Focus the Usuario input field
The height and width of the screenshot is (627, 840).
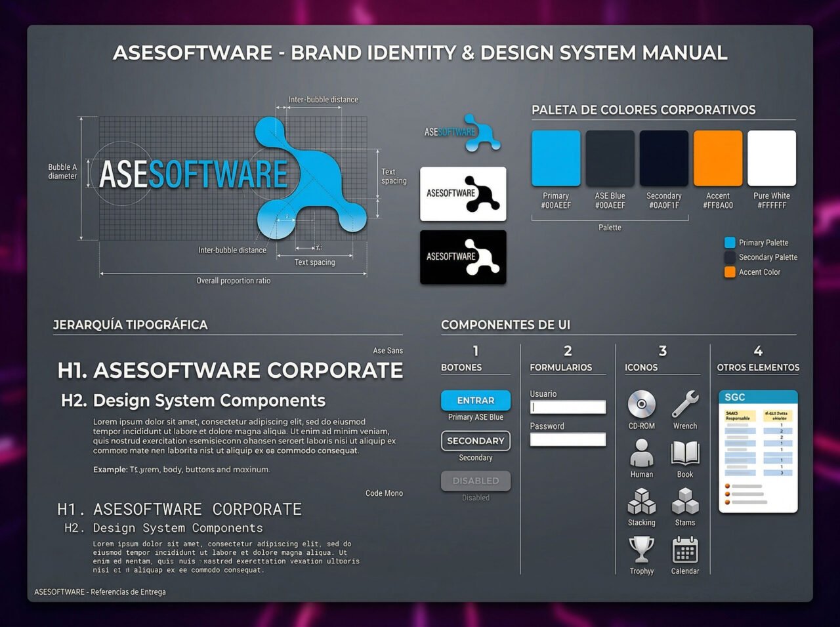(x=568, y=407)
